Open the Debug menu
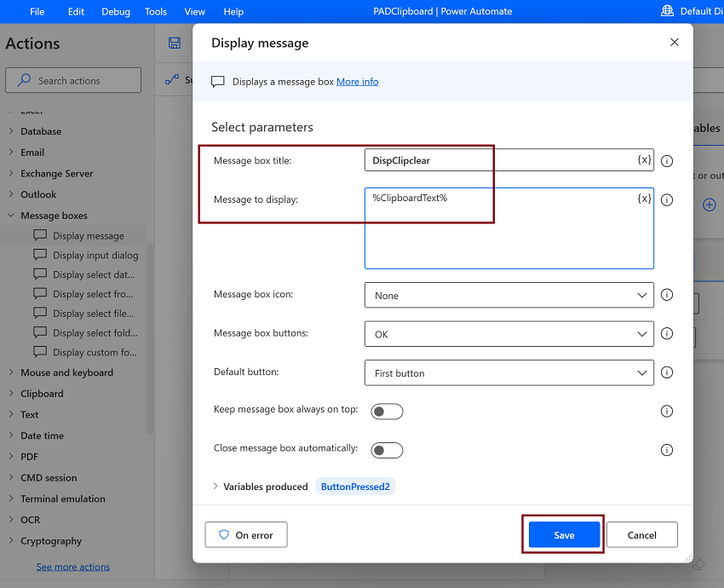Screen dimensions: 724x588 click(116, 12)
